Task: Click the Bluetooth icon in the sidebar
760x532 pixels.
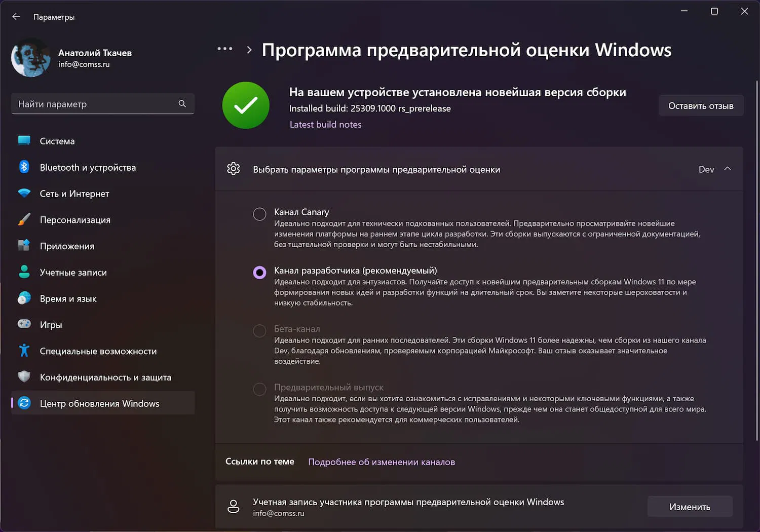Action: pyautogui.click(x=24, y=167)
